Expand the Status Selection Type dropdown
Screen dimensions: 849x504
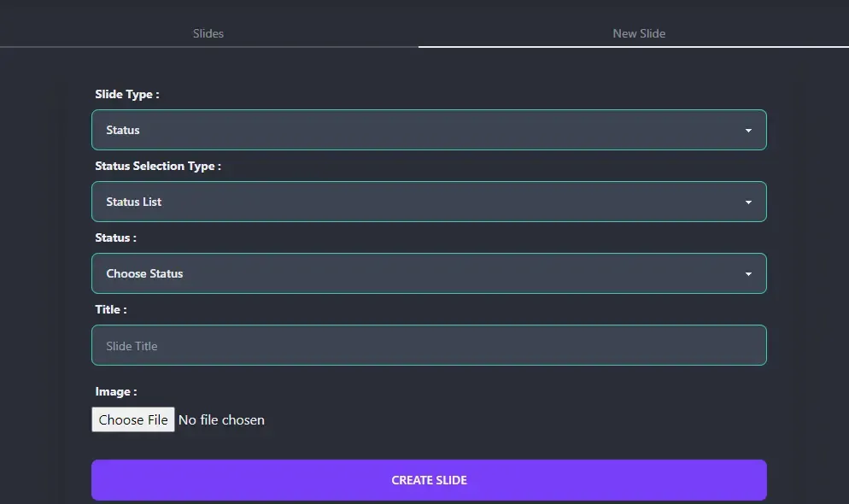428,202
